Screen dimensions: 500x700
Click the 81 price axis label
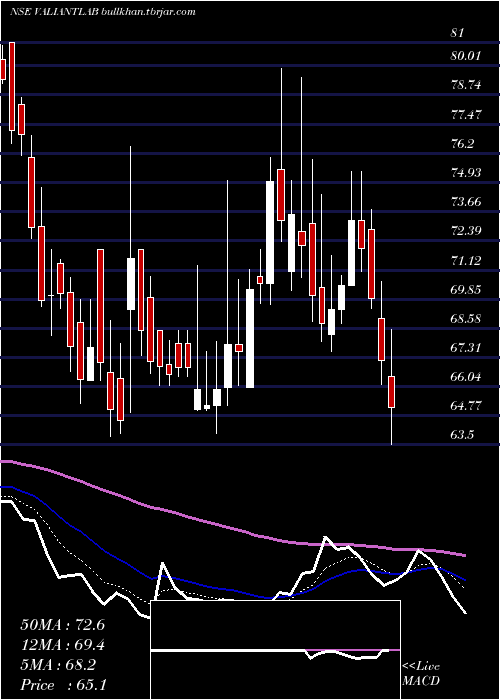(x=458, y=33)
